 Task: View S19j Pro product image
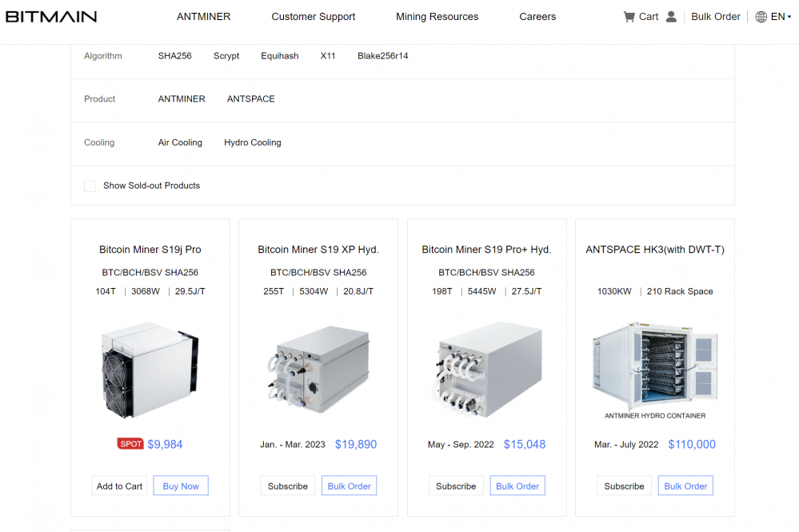(x=150, y=370)
